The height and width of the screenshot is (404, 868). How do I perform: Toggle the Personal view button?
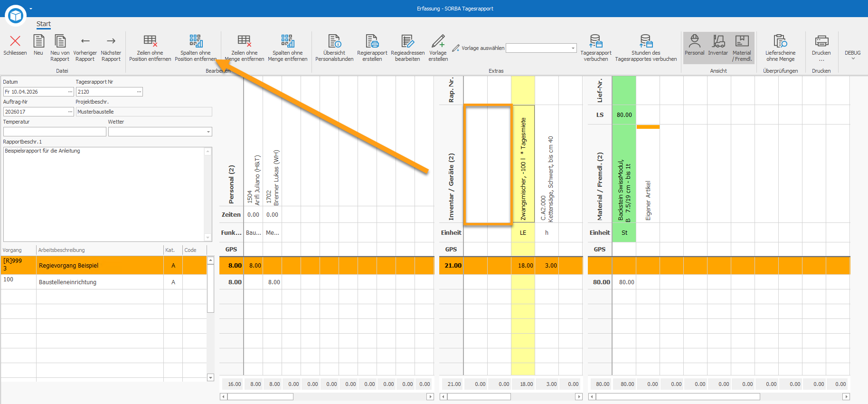point(694,47)
